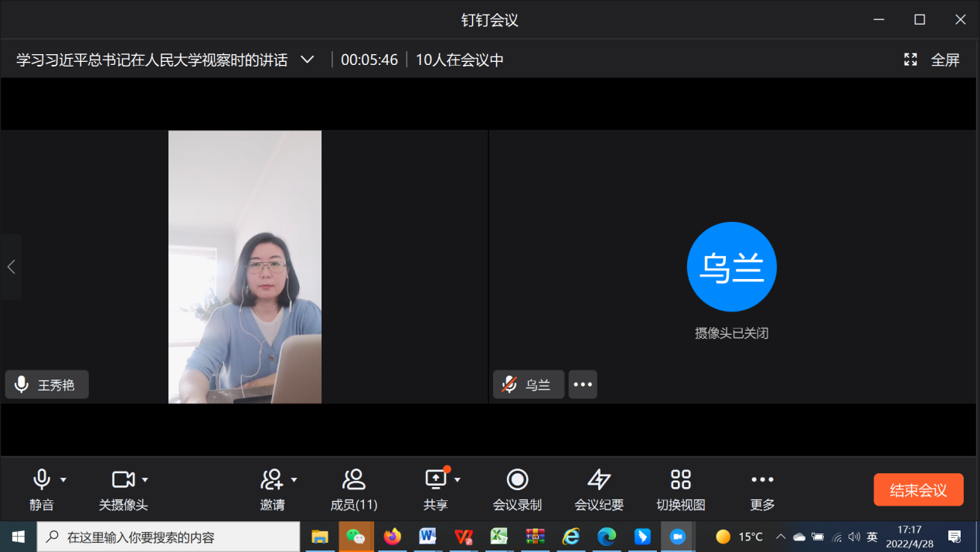Click the 共享 screen share icon
The width and height of the screenshot is (980, 552).
pos(436,480)
